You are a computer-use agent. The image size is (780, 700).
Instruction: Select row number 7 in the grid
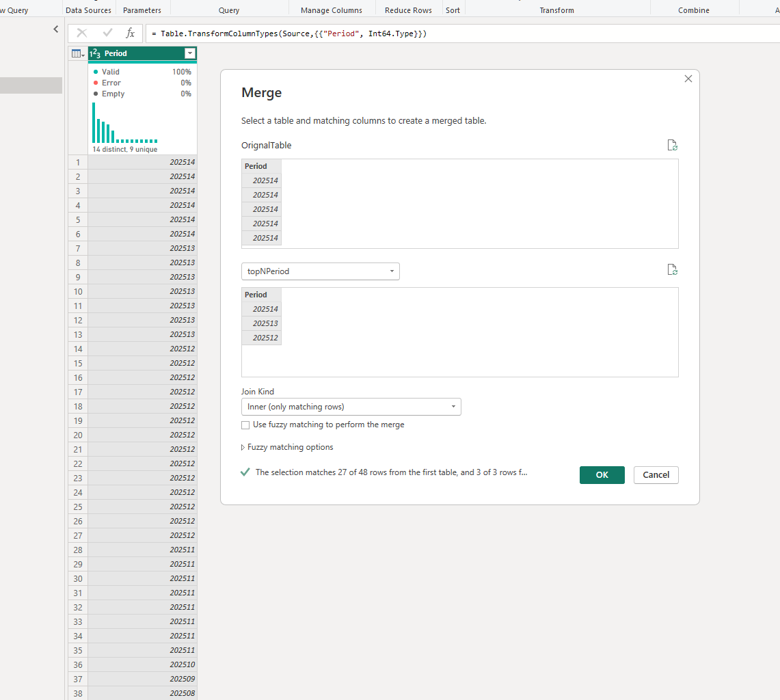(78, 248)
